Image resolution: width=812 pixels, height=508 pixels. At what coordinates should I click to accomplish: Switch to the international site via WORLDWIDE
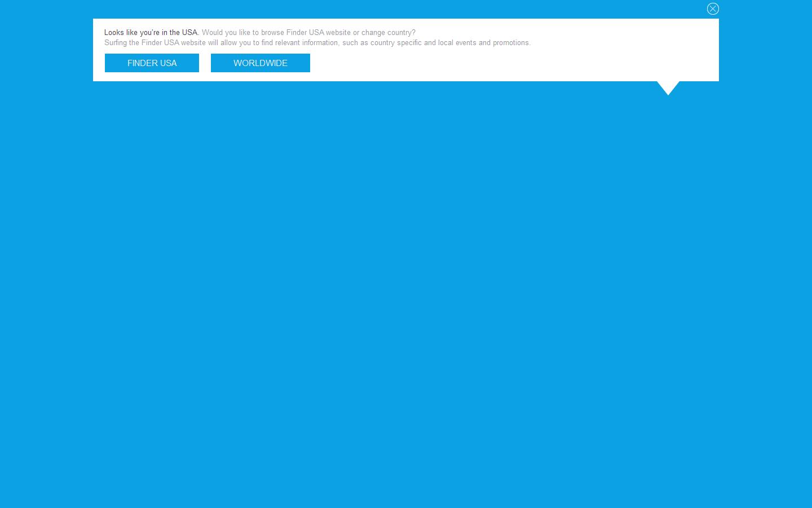261,63
